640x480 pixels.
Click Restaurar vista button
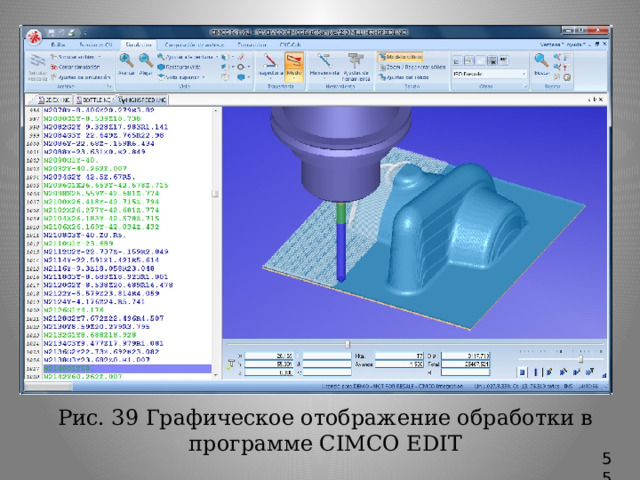[179, 67]
